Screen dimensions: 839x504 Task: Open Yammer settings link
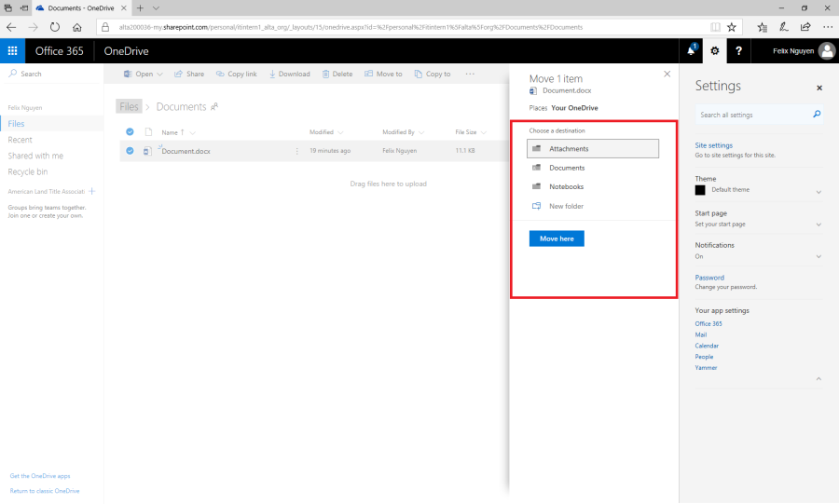[x=706, y=368]
